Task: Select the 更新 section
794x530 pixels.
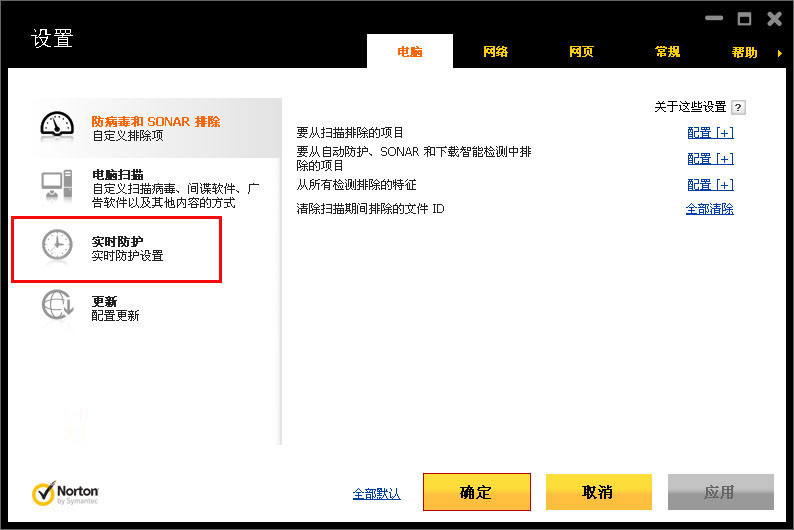Action: [x=156, y=308]
